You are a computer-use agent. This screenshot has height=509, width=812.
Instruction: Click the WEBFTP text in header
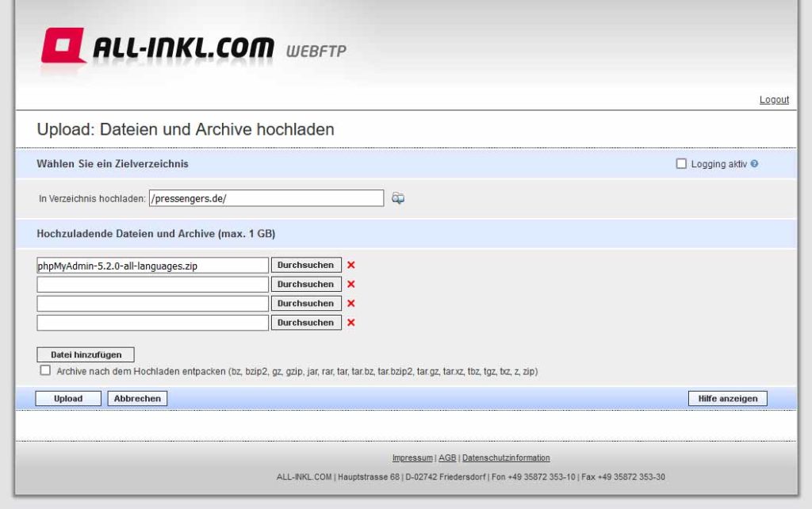coord(316,52)
